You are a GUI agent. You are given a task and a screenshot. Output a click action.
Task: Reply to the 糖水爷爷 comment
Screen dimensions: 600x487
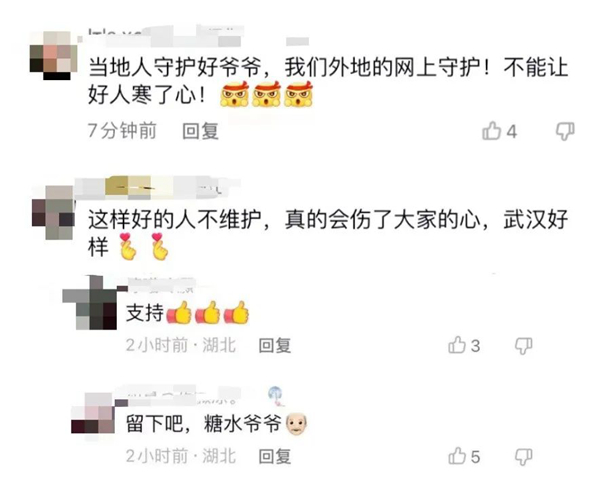(275, 456)
